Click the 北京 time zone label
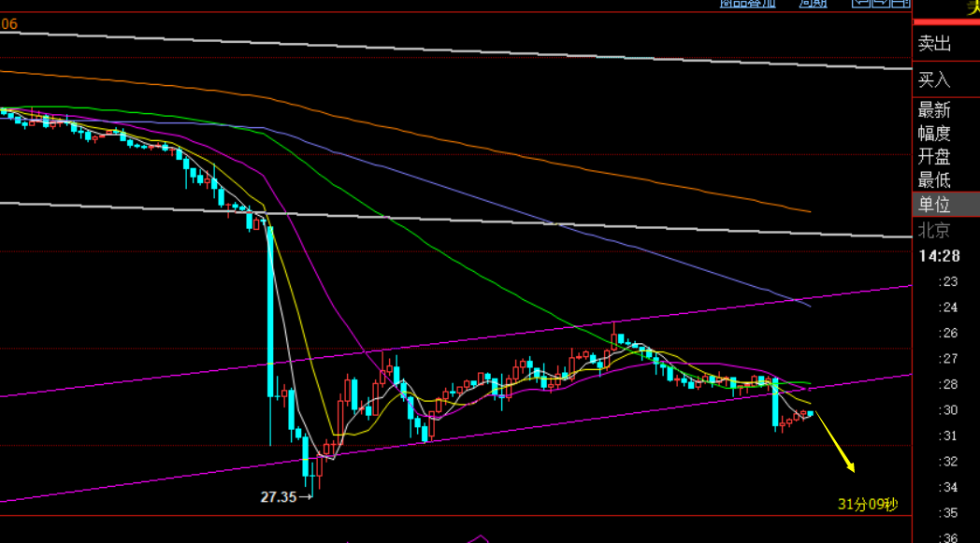Image resolution: width=980 pixels, height=543 pixels. click(934, 231)
